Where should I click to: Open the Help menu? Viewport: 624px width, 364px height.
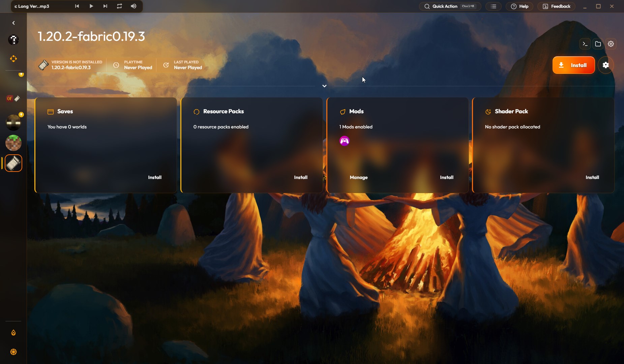click(519, 6)
